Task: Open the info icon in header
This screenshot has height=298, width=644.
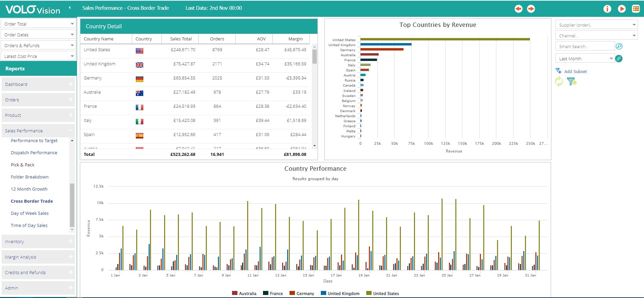Action: click(x=607, y=9)
